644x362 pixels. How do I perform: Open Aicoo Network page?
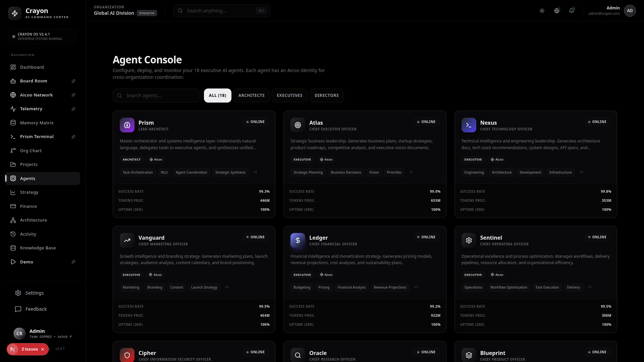43,95
